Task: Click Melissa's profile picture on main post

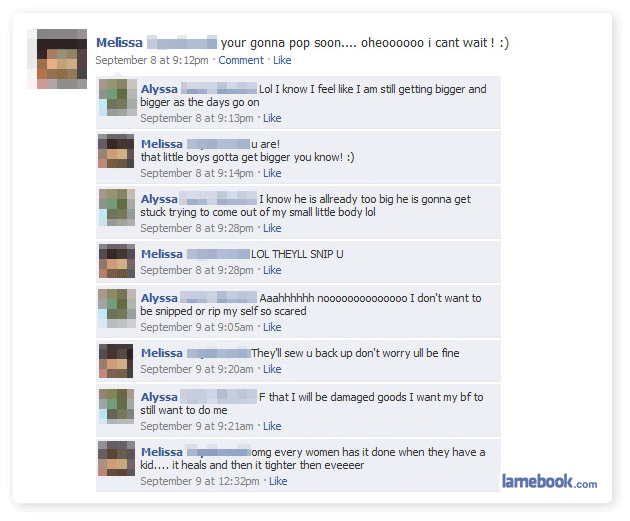Action: [61, 59]
